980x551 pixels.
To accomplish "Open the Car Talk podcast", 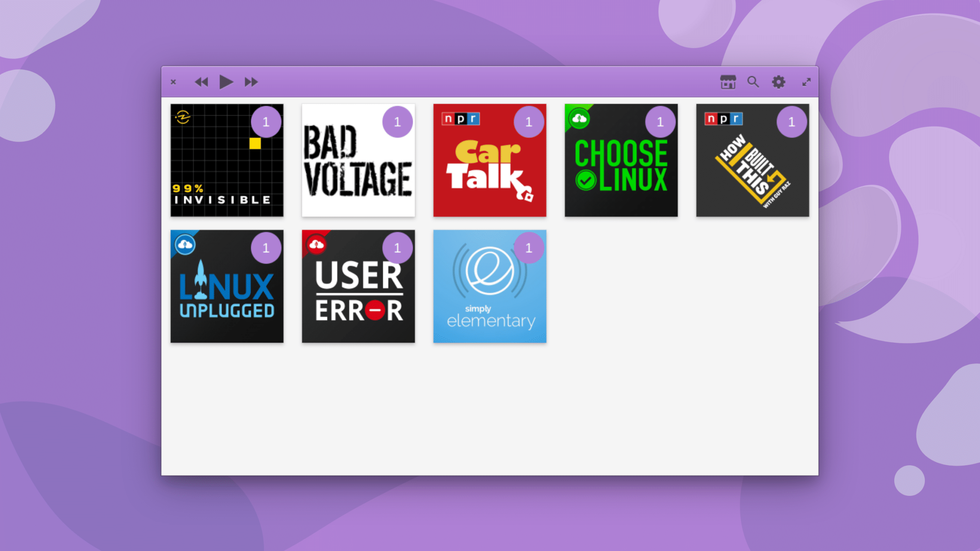I will point(490,160).
